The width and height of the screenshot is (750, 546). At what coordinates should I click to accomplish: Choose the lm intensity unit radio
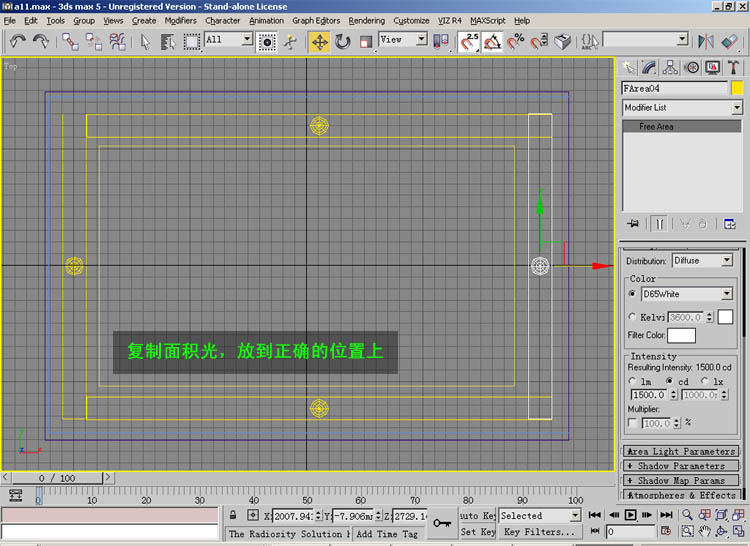(x=632, y=382)
